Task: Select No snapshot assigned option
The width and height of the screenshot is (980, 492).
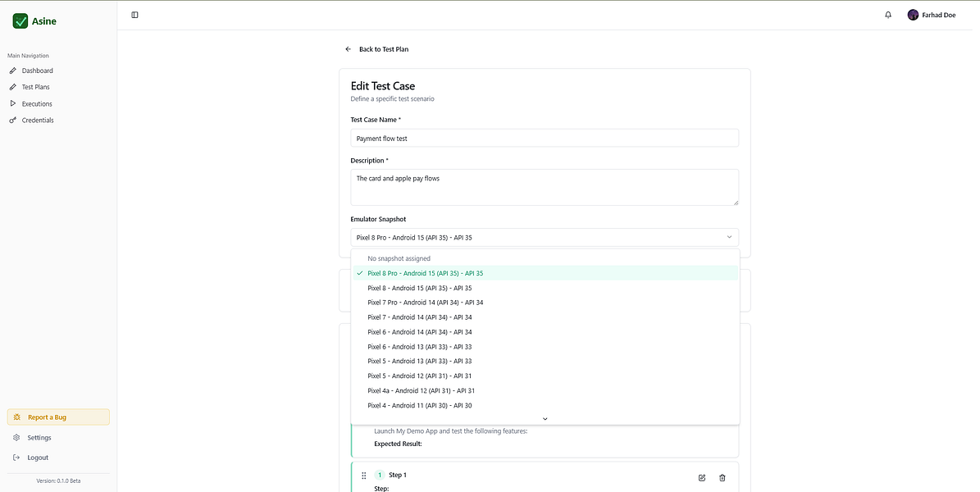Action: pos(545,258)
